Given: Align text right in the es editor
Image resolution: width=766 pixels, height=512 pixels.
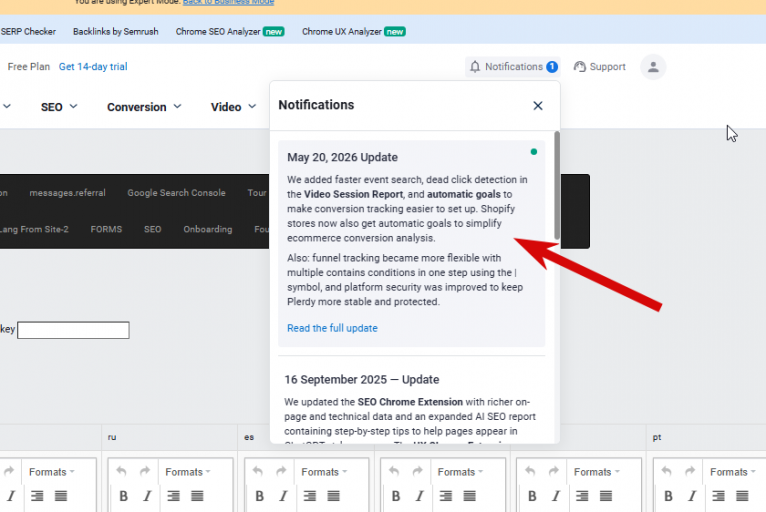Looking at the screenshot, I should coord(310,496).
